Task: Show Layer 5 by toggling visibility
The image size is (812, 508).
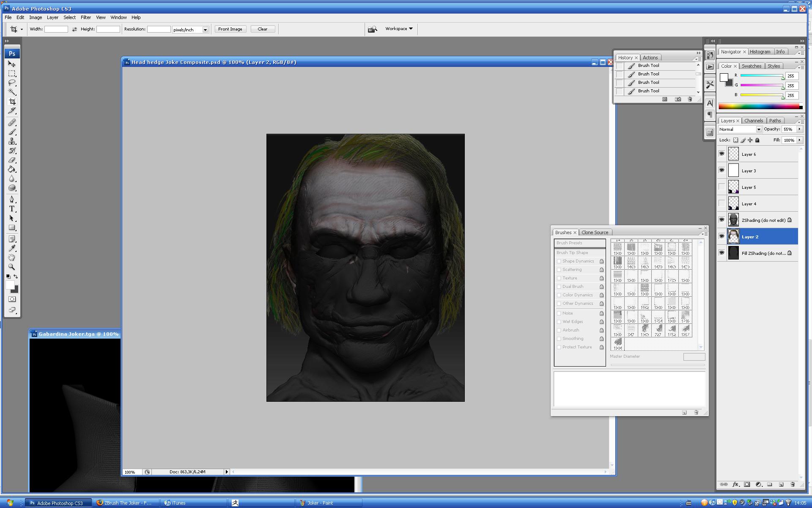Action: click(x=721, y=187)
